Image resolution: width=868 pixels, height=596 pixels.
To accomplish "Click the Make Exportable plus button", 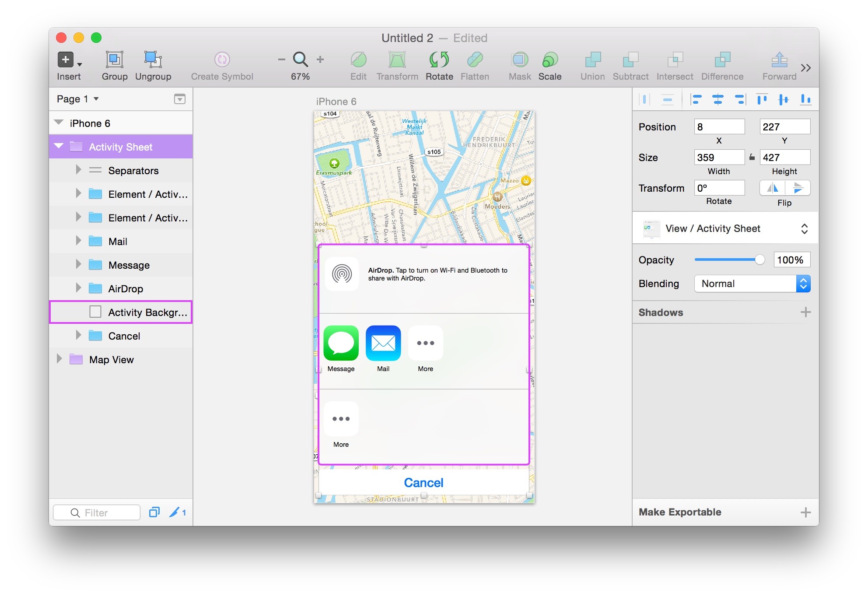I will pyautogui.click(x=805, y=512).
